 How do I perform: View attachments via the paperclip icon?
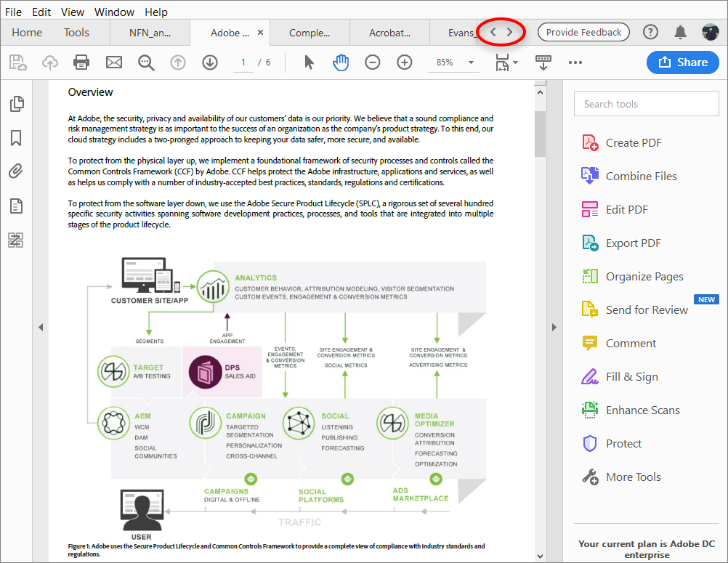[x=16, y=171]
